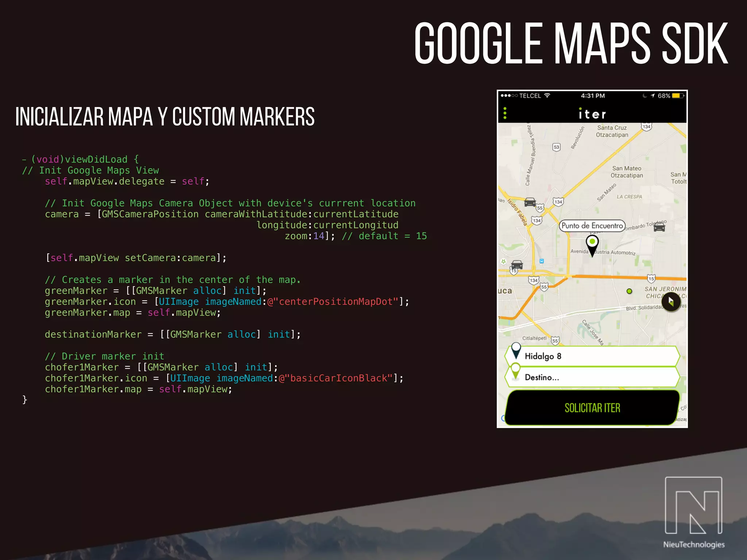
Task: Click the setCamera:camera code line
Action: [x=136, y=258]
